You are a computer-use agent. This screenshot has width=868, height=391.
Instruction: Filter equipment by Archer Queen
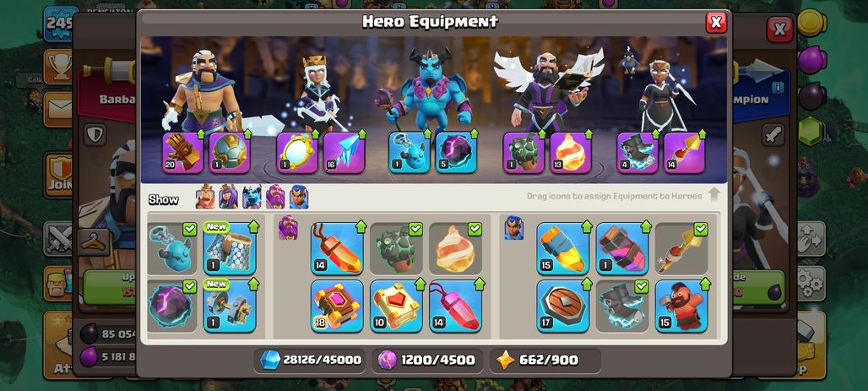[228, 197]
